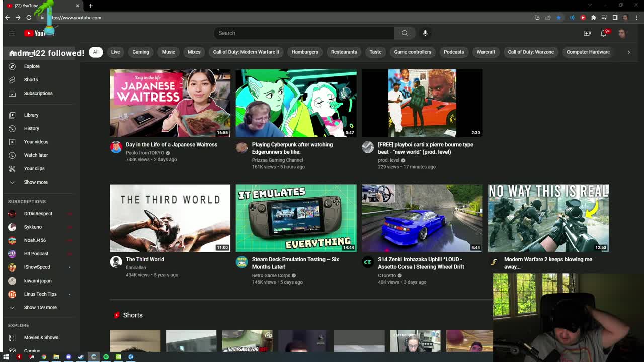Click the magnifier search button
The image size is (644, 362).
[x=405, y=33]
